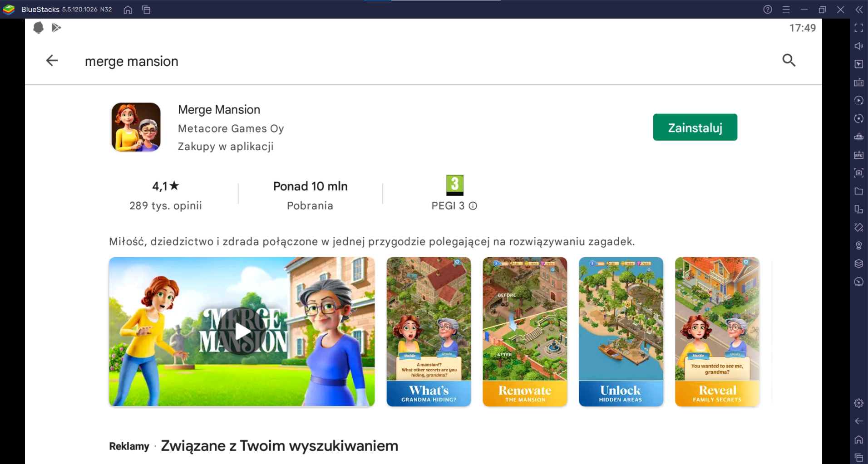This screenshot has height=464, width=868.
Task: Click "289 tys. opinii" review count
Action: (x=166, y=206)
